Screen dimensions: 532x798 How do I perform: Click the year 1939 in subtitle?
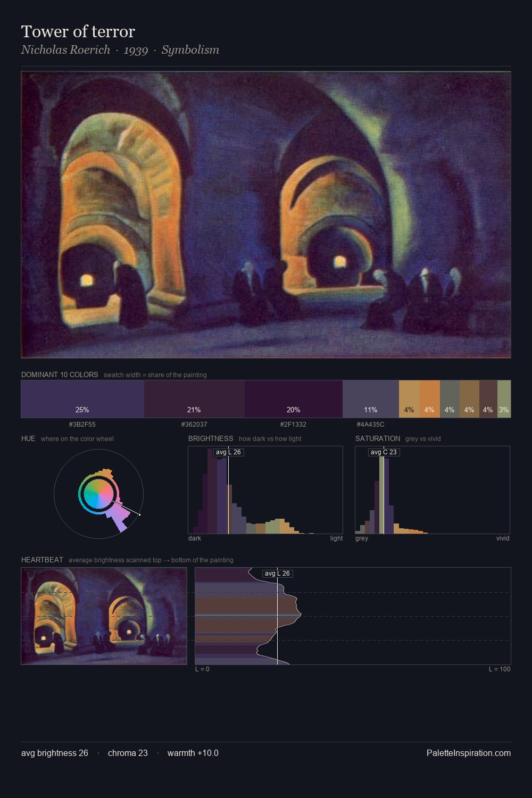click(136, 50)
